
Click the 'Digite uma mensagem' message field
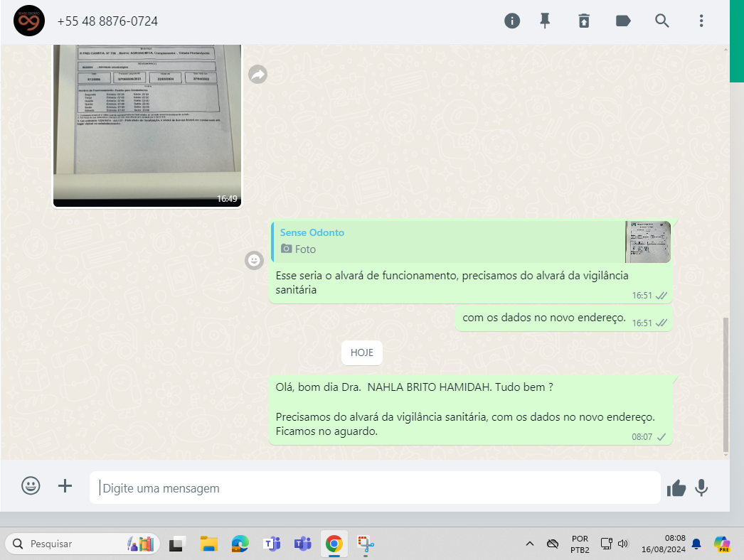point(375,488)
